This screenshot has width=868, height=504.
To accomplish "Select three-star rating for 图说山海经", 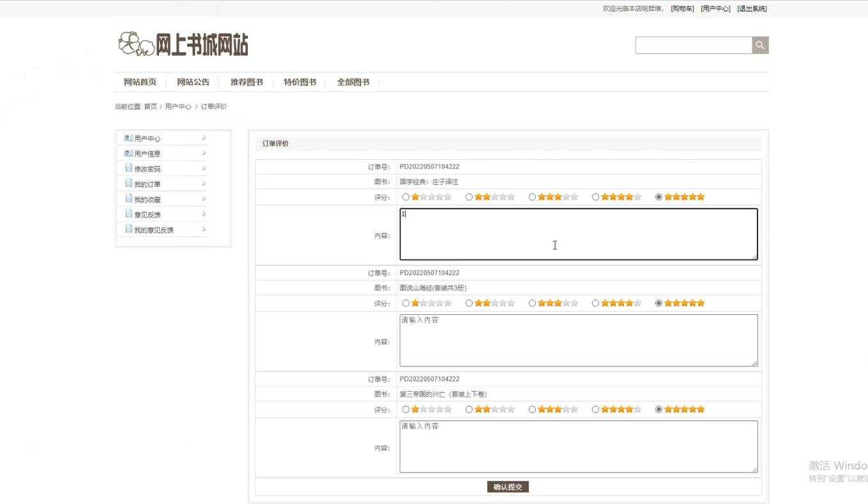I will 532,303.
